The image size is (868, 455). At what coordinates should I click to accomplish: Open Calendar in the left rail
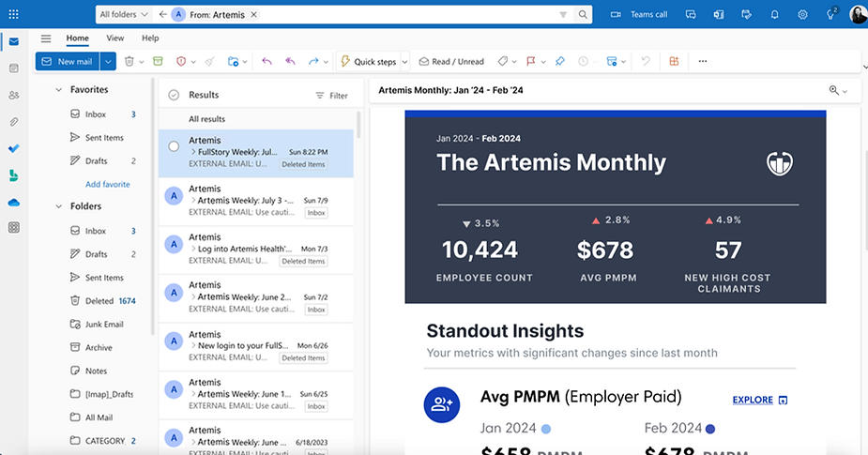[14, 68]
